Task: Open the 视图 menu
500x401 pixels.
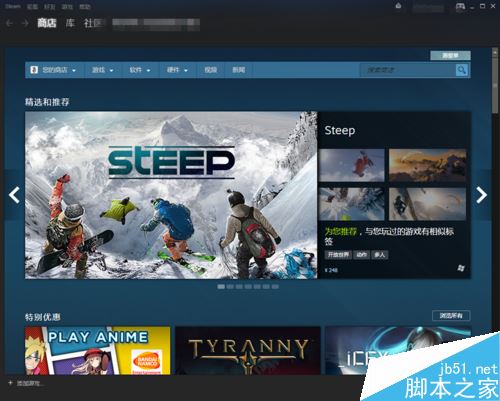Action: pyautogui.click(x=32, y=7)
